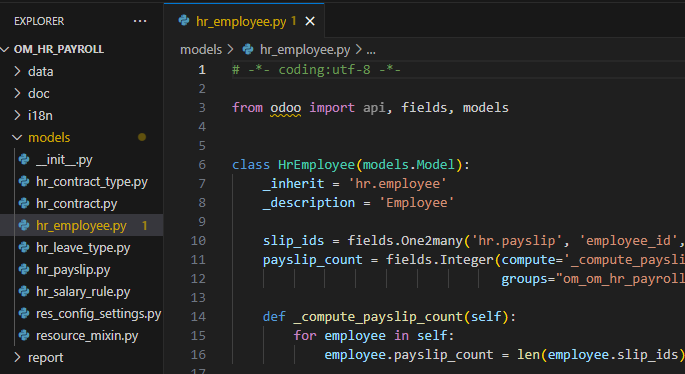Expand the data folder
The width and height of the screenshot is (685, 374).
17,71
